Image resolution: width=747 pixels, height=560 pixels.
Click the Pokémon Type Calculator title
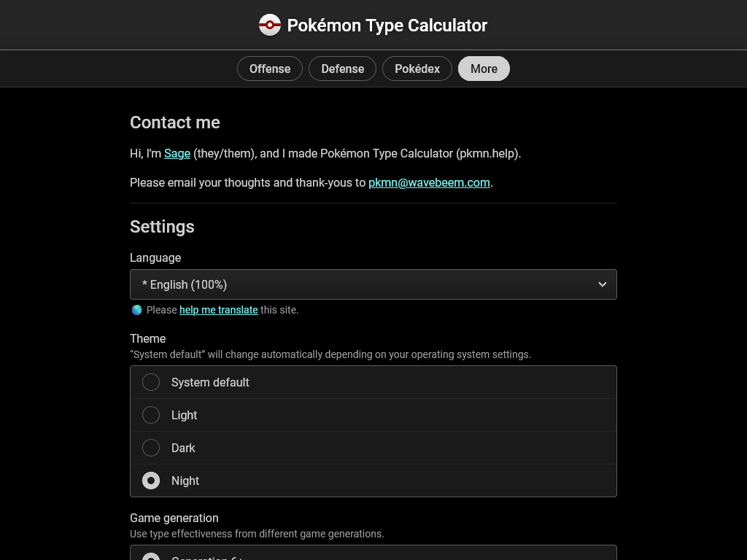coord(387,26)
